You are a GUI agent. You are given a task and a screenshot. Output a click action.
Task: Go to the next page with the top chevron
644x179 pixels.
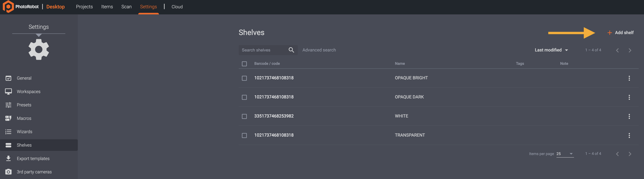[x=630, y=50]
